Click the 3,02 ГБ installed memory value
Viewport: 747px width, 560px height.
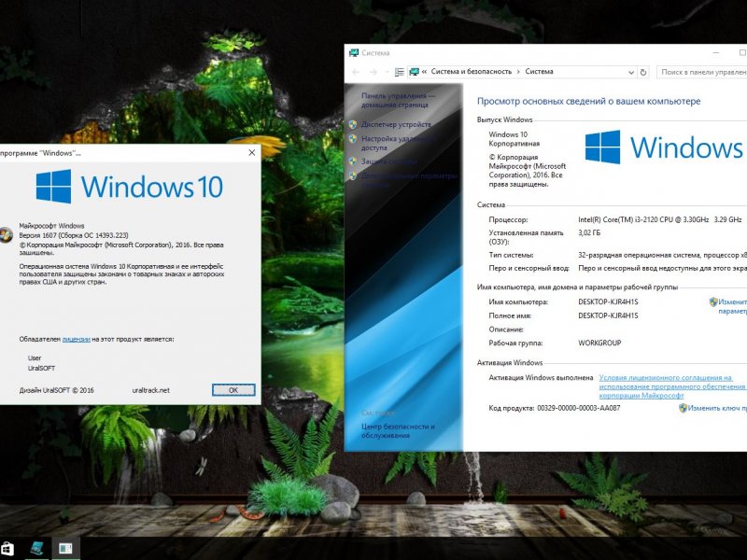point(589,232)
